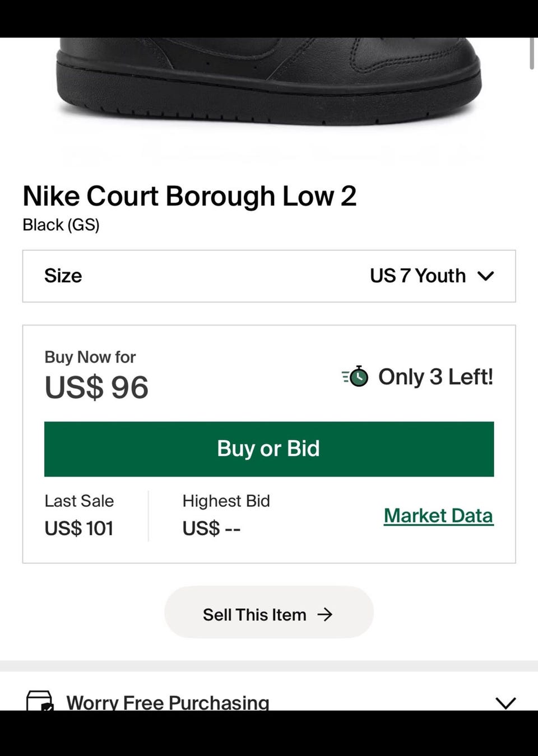The image size is (538, 756).
Task: Click the Highest Bid value
Action: (211, 528)
